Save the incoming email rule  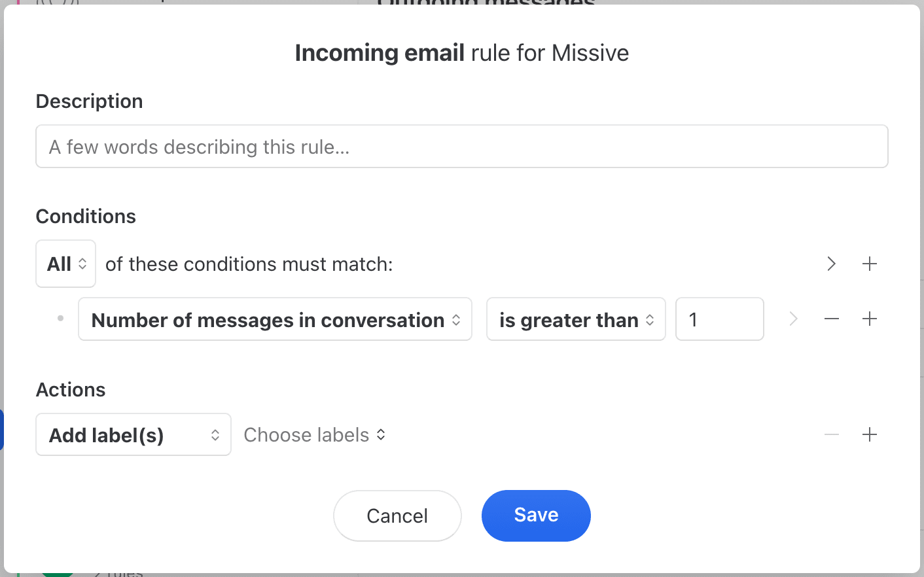tap(535, 516)
